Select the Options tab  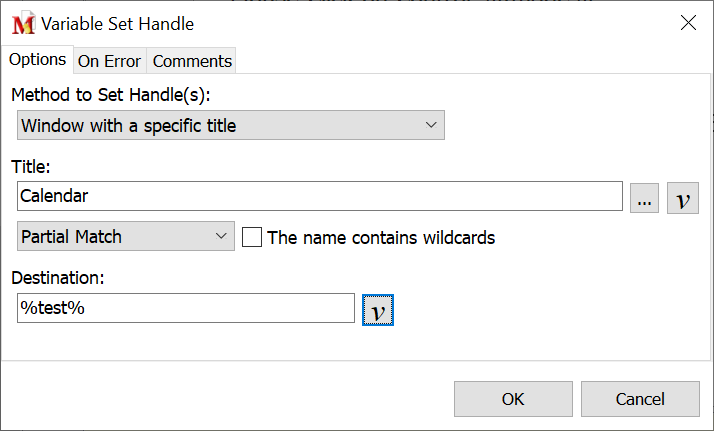tap(37, 60)
